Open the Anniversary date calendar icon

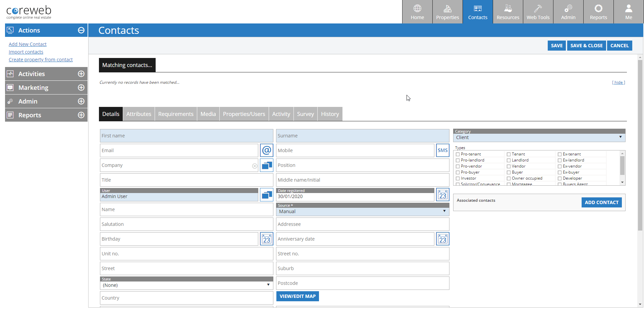coord(442,239)
